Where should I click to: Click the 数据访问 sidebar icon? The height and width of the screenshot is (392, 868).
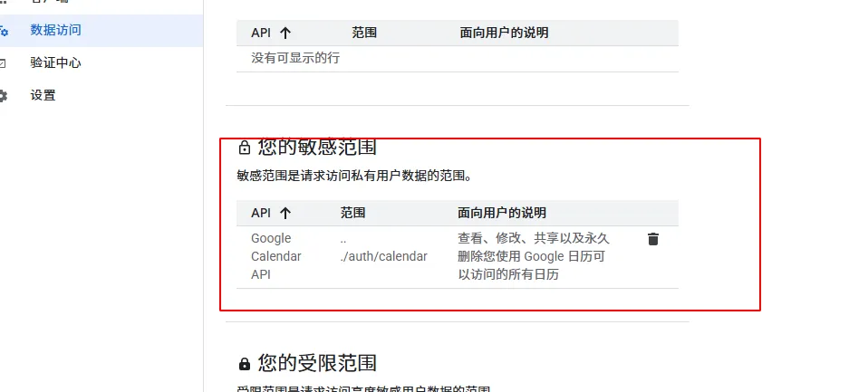click(x=4, y=30)
